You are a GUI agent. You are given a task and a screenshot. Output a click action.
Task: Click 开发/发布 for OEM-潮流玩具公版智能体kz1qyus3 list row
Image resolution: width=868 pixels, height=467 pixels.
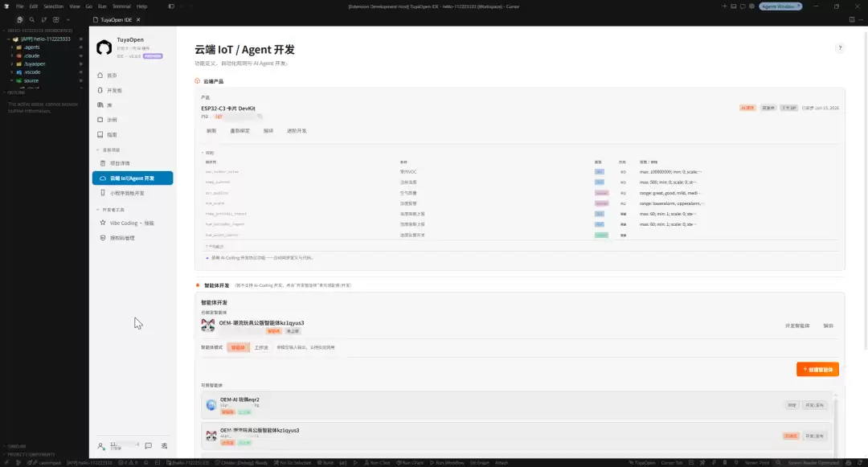click(814, 436)
